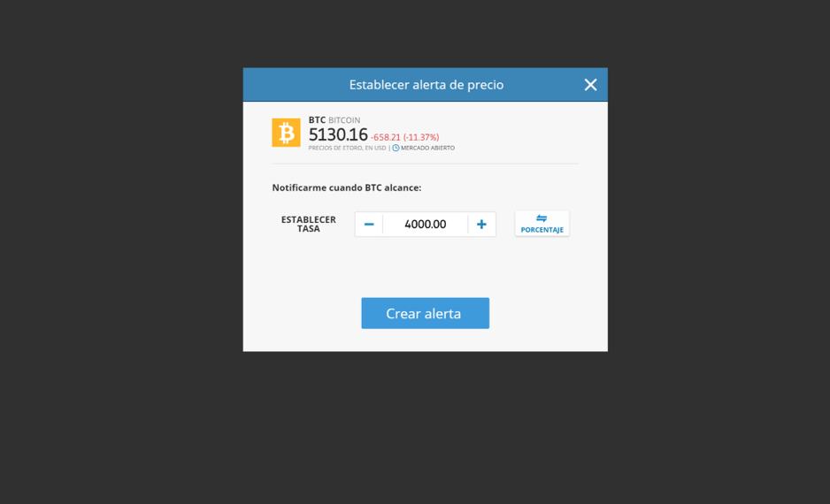830x504 pixels.
Task: Click the Establecer alerta de precio title
Action: [427, 85]
